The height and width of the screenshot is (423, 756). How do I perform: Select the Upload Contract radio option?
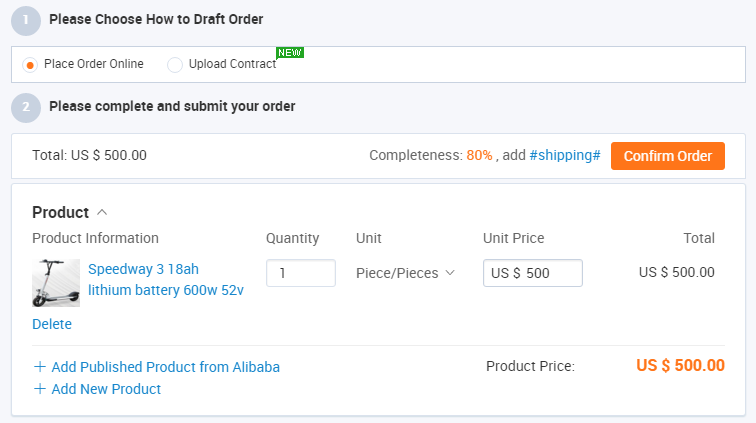(x=175, y=65)
